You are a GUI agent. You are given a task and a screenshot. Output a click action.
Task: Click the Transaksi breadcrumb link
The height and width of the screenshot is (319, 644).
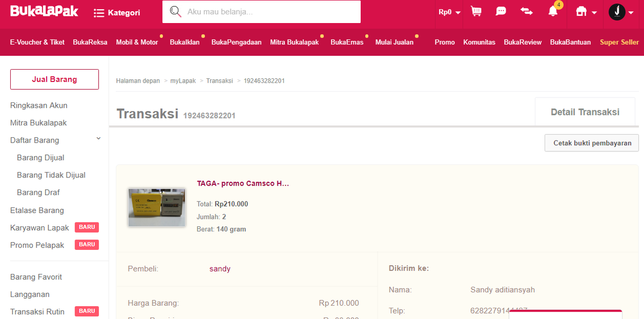point(219,81)
